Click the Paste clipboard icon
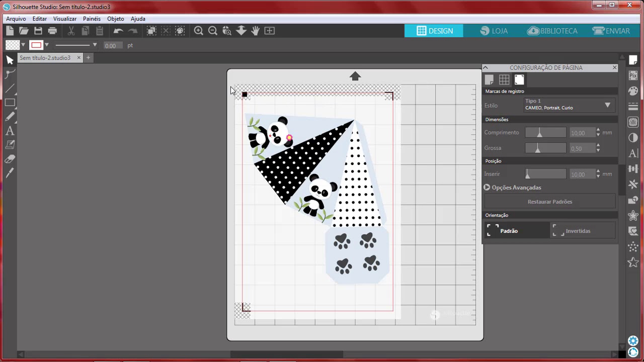644x362 pixels. pyautogui.click(x=99, y=31)
